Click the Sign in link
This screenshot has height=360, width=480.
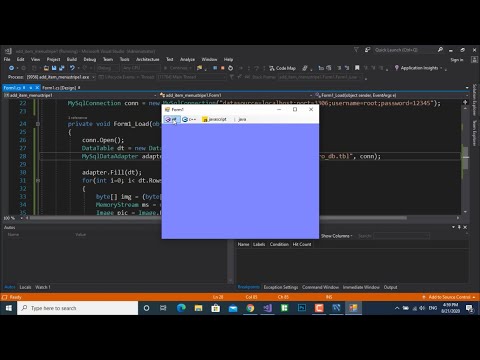(x=457, y=60)
